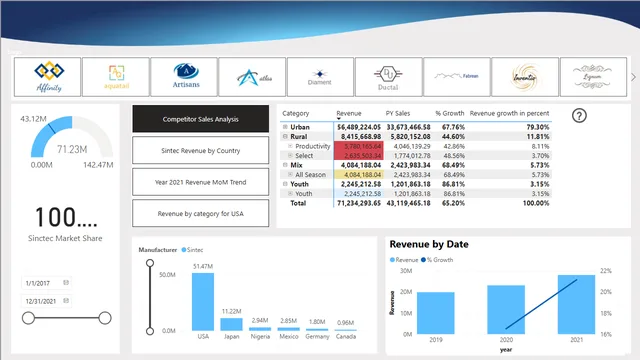Choose the Artisans manufacturer logo
This screenshot has width=640, height=360.
pos(184,77)
